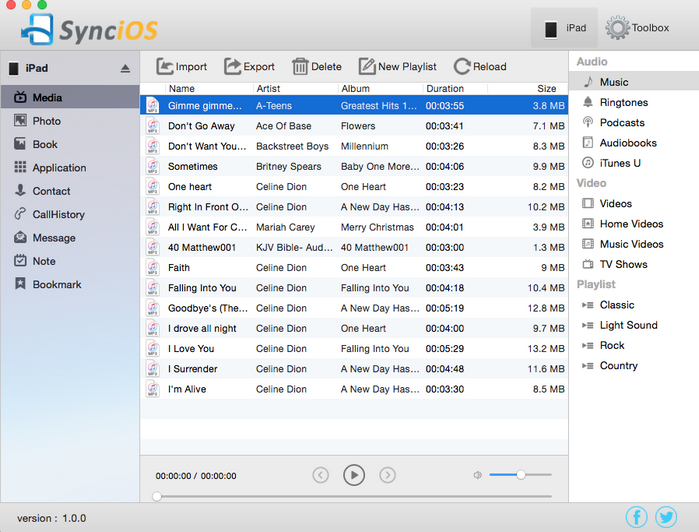Click the playback progress slider handle
The width and height of the screenshot is (699, 532).
tap(156, 496)
